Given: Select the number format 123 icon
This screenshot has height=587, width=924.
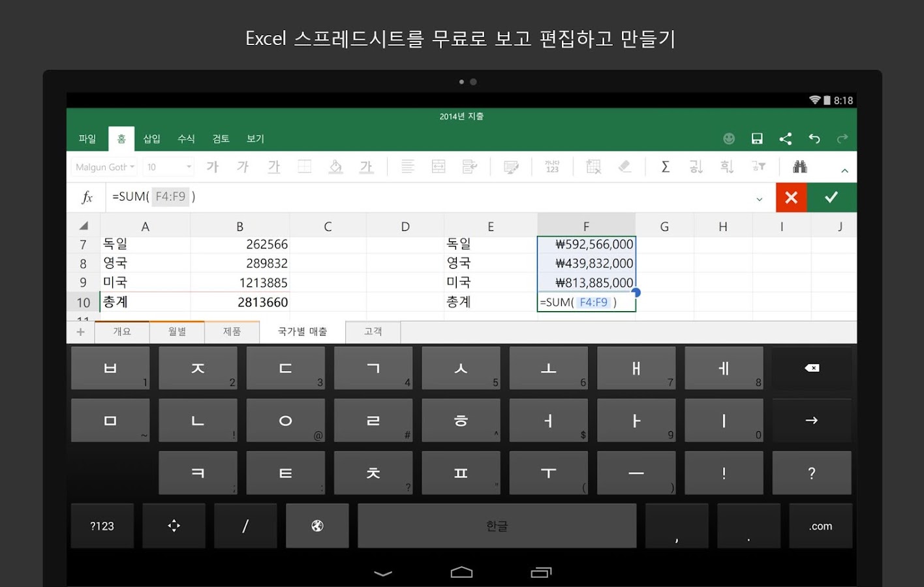Looking at the screenshot, I should (x=553, y=166).
